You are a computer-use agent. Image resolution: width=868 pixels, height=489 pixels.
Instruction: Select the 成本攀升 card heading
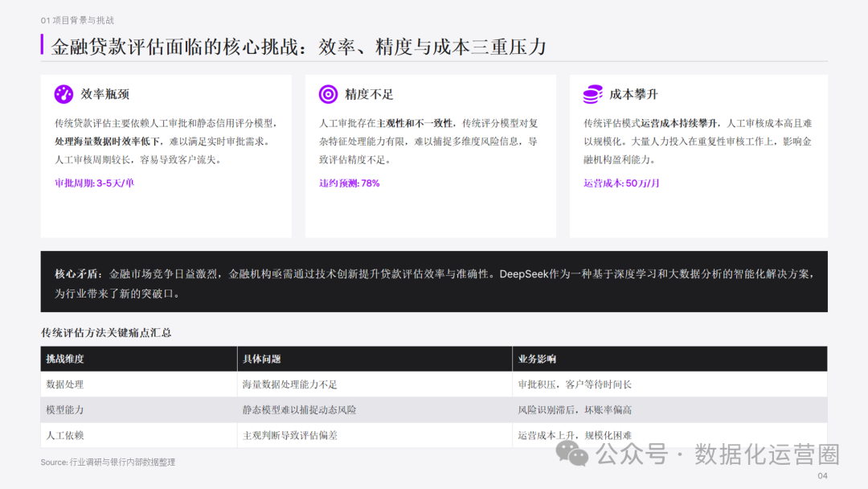click(x=634, y=94)
